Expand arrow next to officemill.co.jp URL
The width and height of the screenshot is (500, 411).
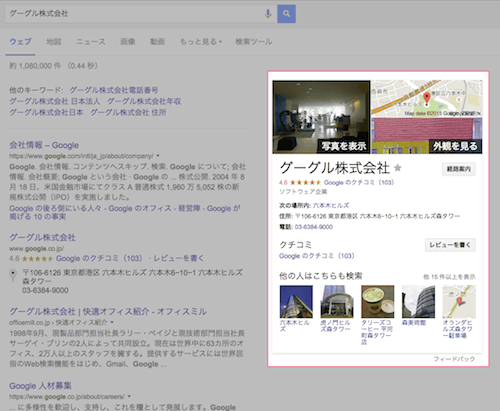coord(112,322)
